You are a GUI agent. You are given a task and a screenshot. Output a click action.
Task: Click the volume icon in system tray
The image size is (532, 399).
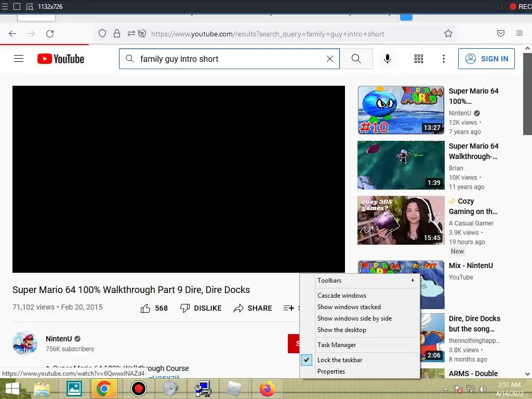pyautogui.click(x=483, y=389)
